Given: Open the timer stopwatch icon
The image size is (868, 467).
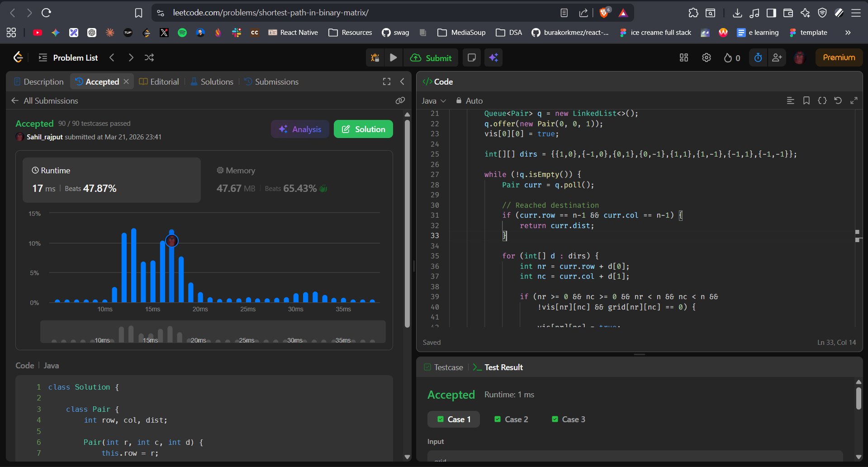Looking at the screenshot, I should tap(758, 57).
